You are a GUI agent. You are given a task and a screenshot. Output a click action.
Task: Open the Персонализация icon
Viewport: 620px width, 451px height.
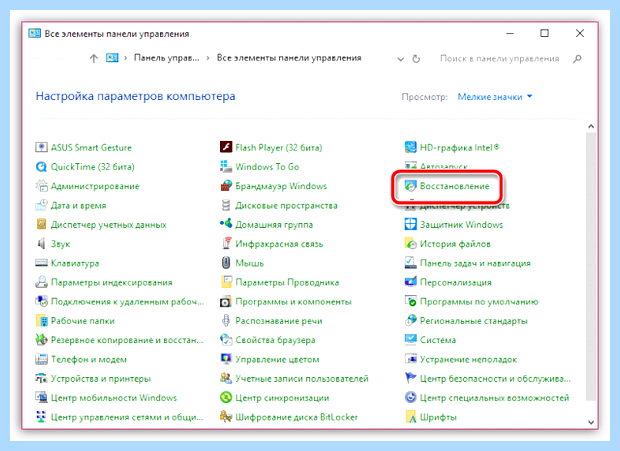coord(410,283)
